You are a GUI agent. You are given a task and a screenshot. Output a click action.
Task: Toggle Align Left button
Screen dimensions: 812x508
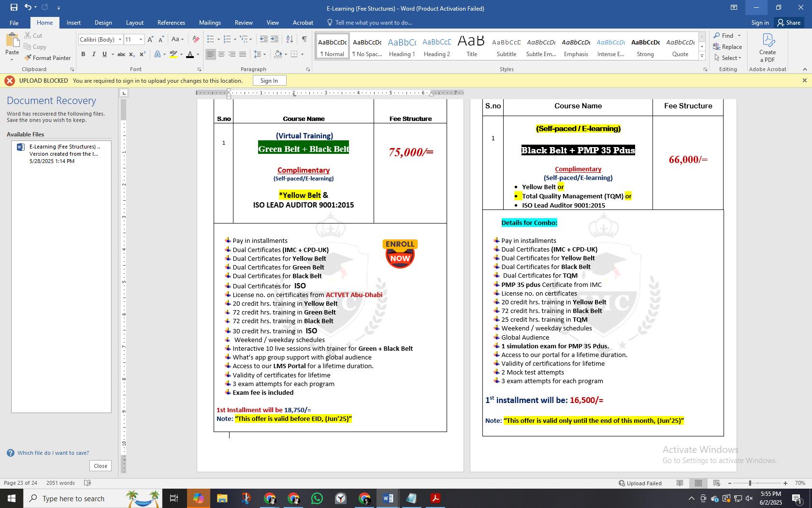point(211,54)
